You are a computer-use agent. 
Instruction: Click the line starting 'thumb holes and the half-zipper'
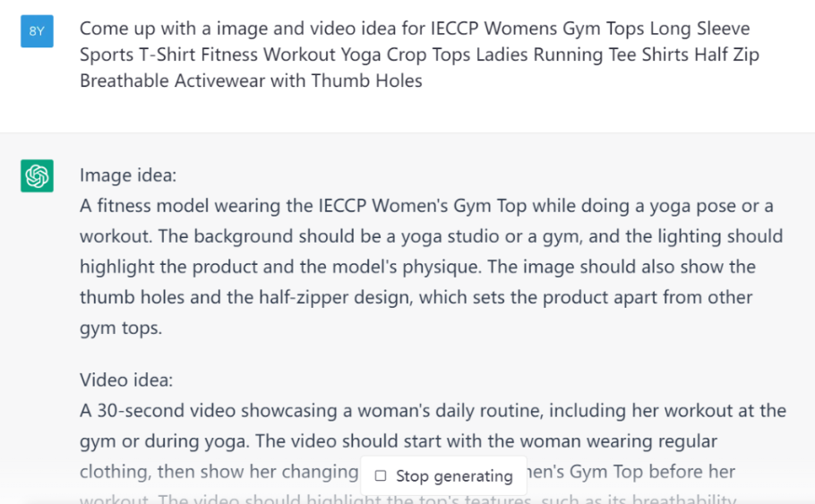[416, 297]
